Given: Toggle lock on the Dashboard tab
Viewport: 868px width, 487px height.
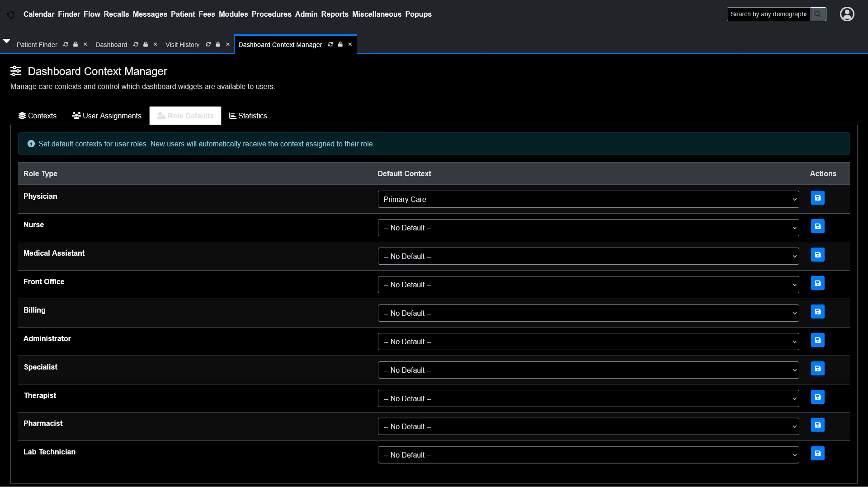Looking at the screenshot, I should (146, 44).
